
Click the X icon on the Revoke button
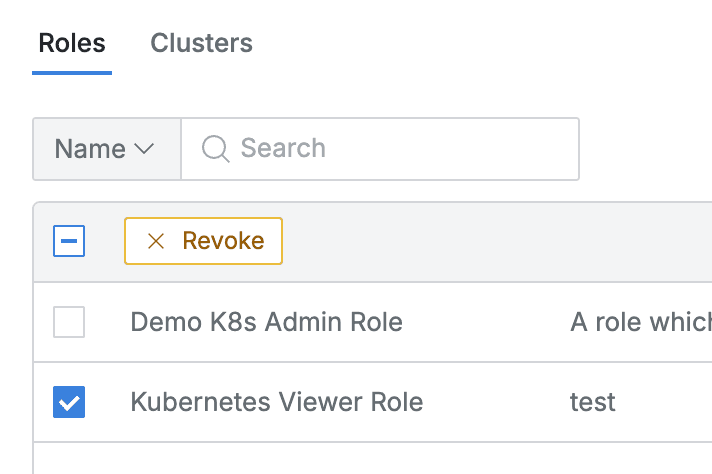coord(155,241)
